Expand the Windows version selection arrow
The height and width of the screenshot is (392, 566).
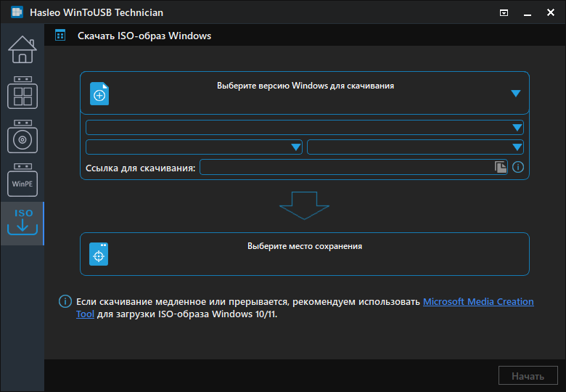(x=515, y=93)
